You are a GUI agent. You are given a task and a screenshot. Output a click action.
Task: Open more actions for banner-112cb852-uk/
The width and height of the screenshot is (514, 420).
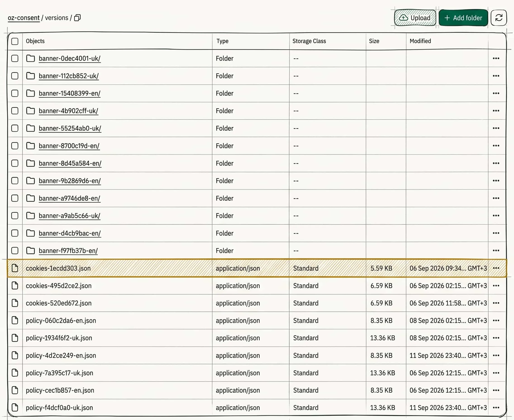(x=496, y=76)
